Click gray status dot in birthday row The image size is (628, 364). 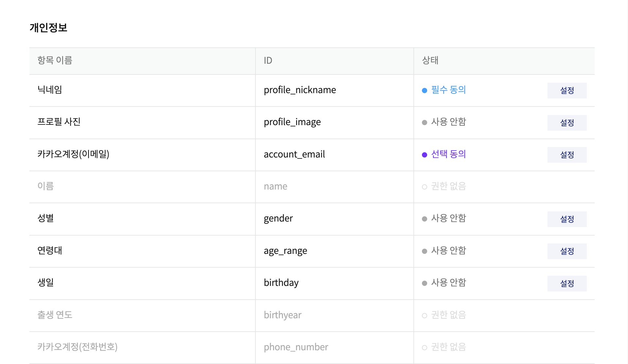(x=425, y=283)
